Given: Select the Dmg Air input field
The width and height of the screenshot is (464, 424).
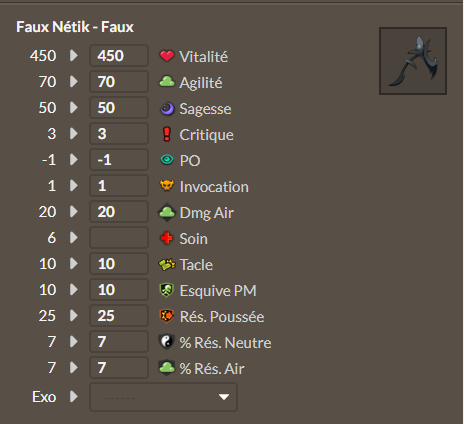Looking at the screenshot, I should [x=119, y=212].
